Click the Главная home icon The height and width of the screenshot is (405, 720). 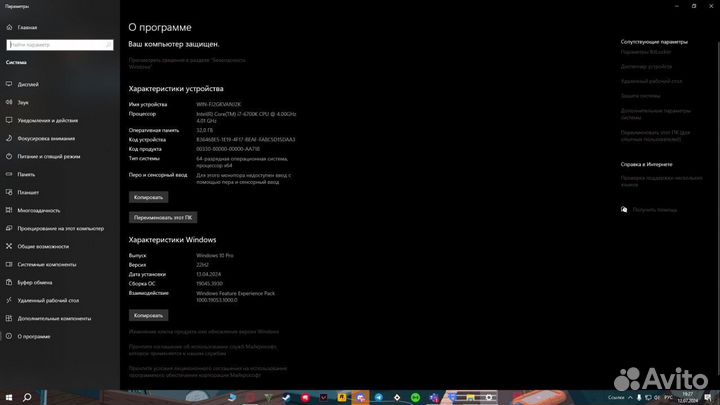click(x=9, y=28)
